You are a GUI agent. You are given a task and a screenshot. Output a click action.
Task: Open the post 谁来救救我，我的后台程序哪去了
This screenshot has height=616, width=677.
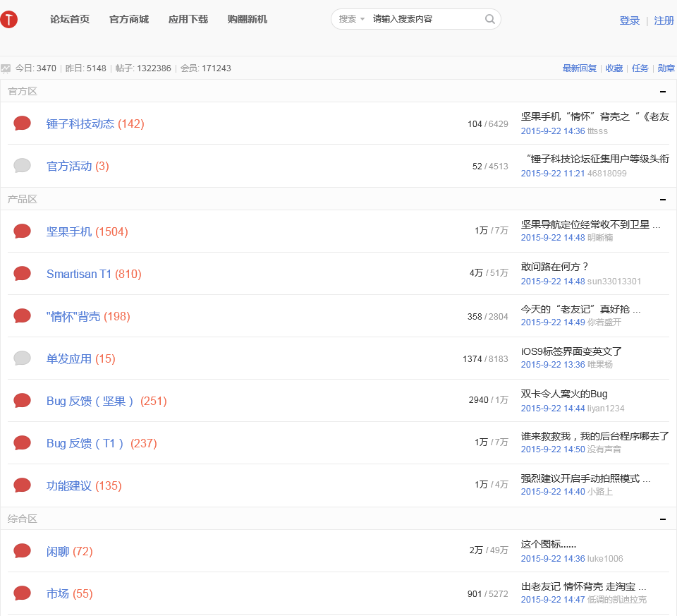(x=595, y=436)
